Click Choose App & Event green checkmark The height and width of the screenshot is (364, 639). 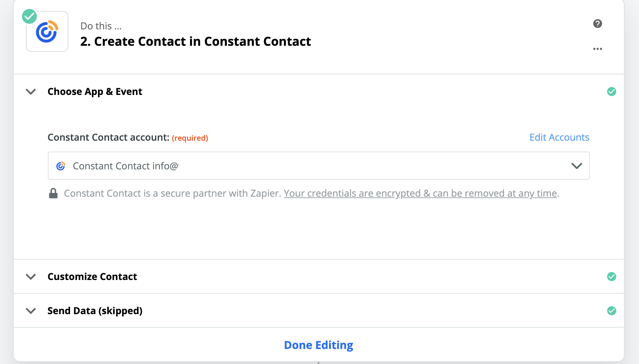point(611,92)
